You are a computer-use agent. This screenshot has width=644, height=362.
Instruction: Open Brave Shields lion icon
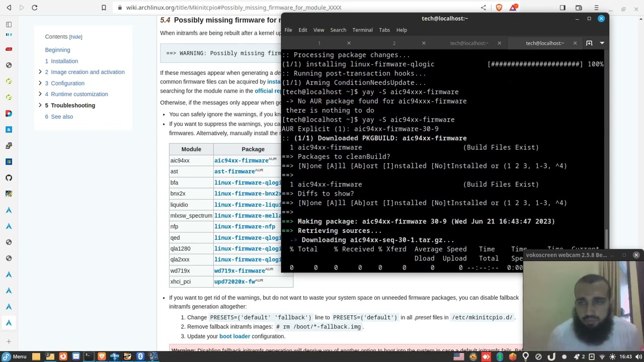499,8
